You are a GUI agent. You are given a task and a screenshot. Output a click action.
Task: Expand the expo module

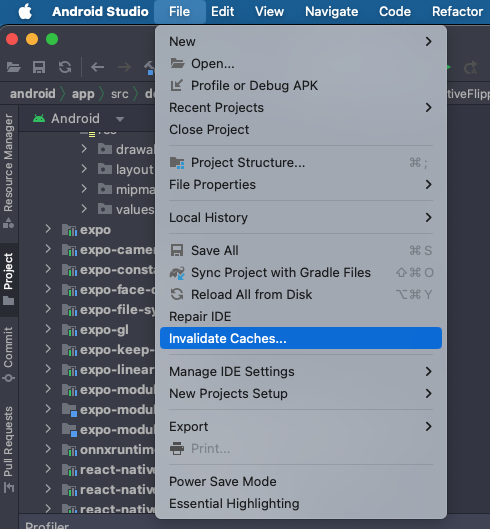pos(48,229)
